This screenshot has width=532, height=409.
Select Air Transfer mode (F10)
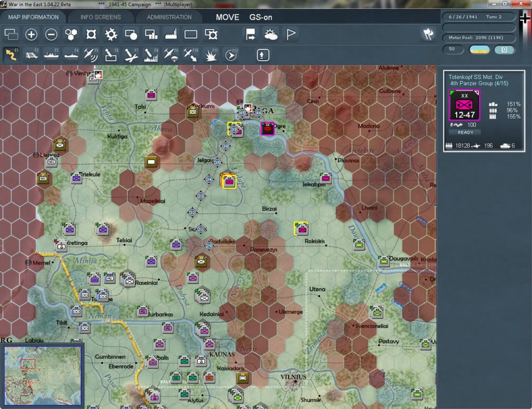pos(191,55)
